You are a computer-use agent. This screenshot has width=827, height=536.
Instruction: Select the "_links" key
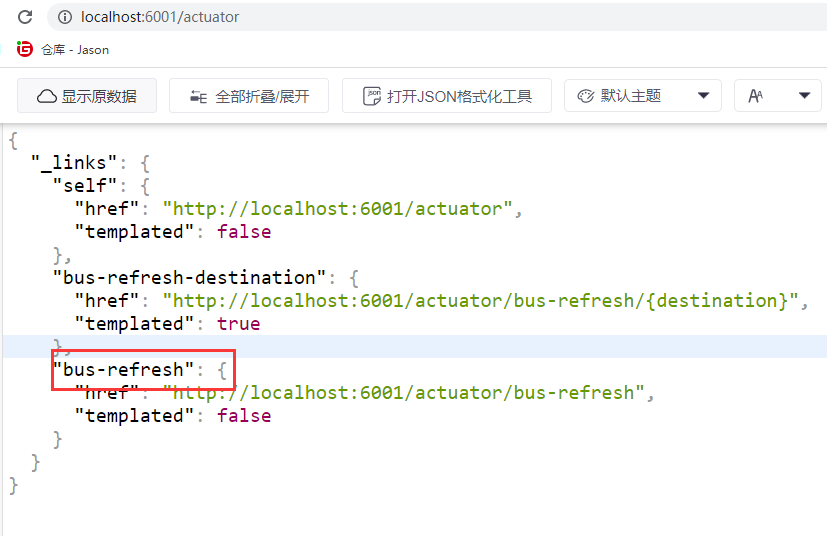click(74, 162)
